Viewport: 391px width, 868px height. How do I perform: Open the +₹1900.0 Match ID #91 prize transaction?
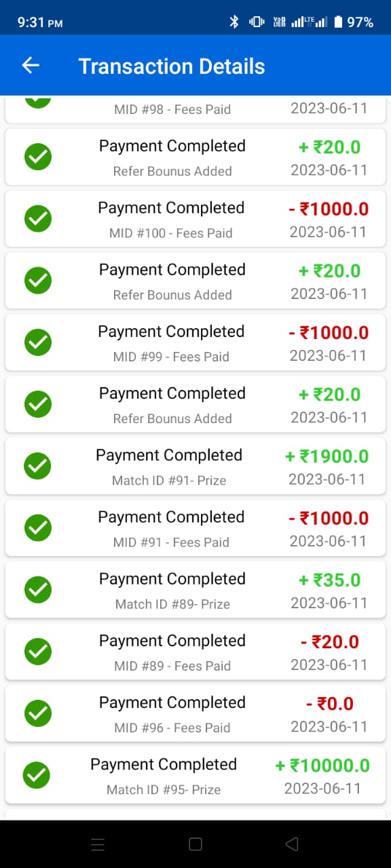click(x=195, y=467)
